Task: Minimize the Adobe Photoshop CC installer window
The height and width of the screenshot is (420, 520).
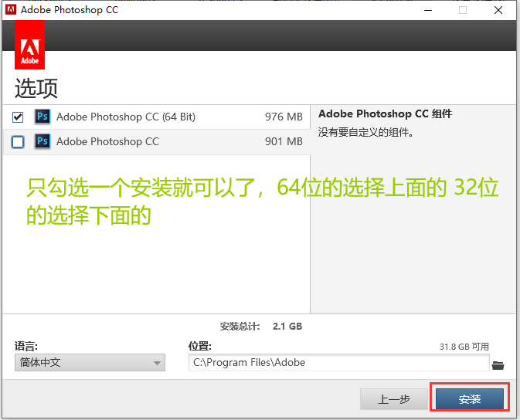Action: pos(428,10)
